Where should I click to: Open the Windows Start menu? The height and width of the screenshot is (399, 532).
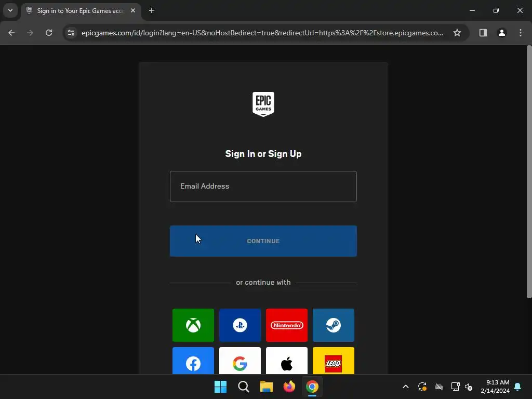point(220,387)
